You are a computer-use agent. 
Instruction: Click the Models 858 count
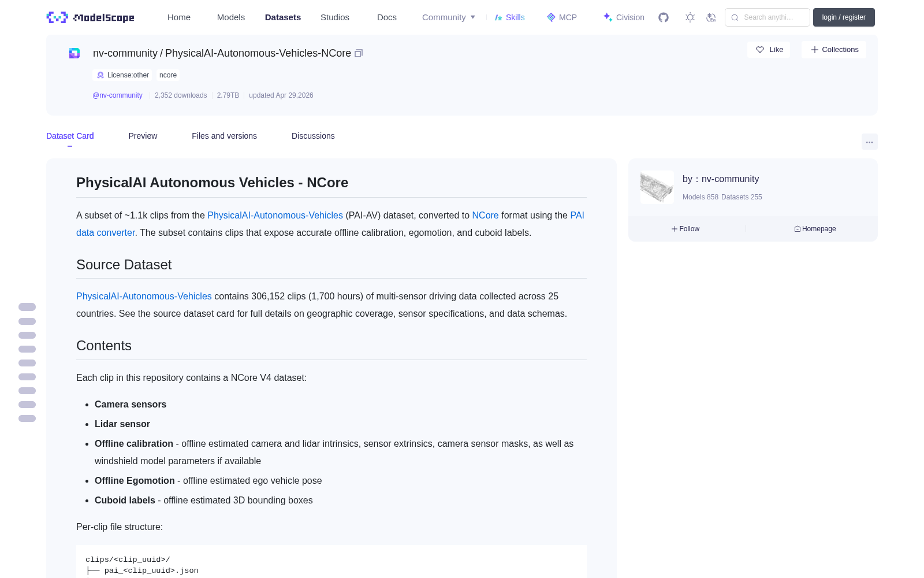point(701,197)
